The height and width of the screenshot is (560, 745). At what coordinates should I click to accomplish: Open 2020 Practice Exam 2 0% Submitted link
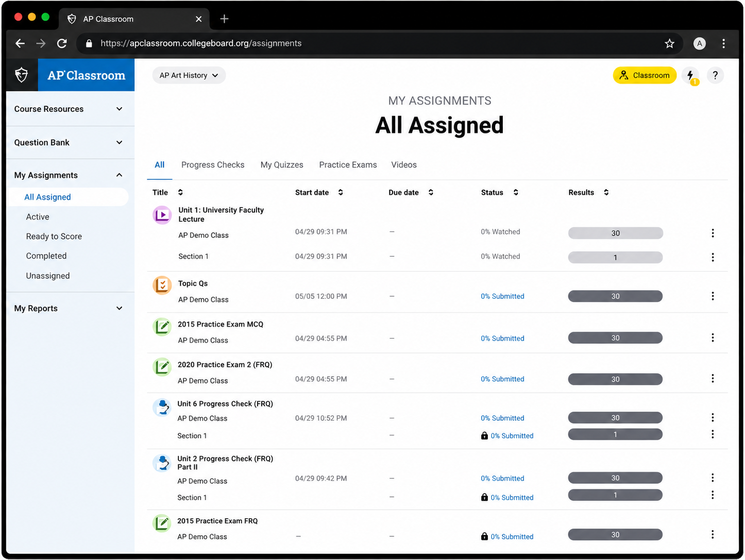click(x=502, y=379)
